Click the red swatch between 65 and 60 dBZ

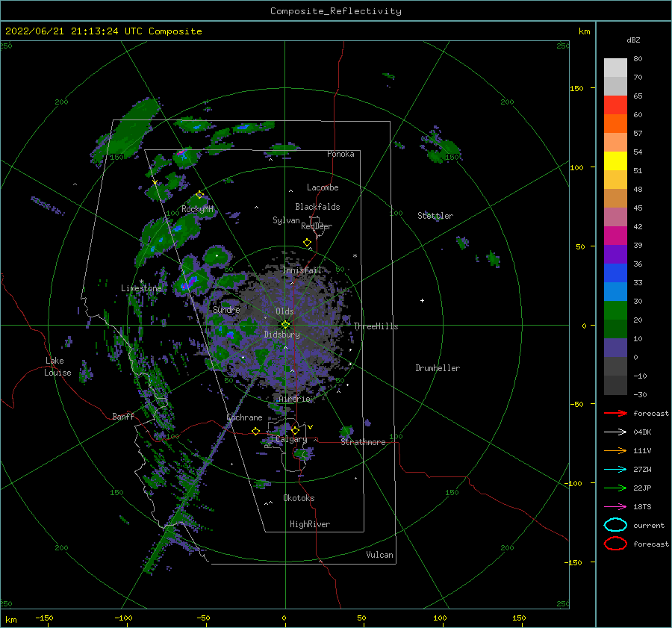click(x=615, y=105)
